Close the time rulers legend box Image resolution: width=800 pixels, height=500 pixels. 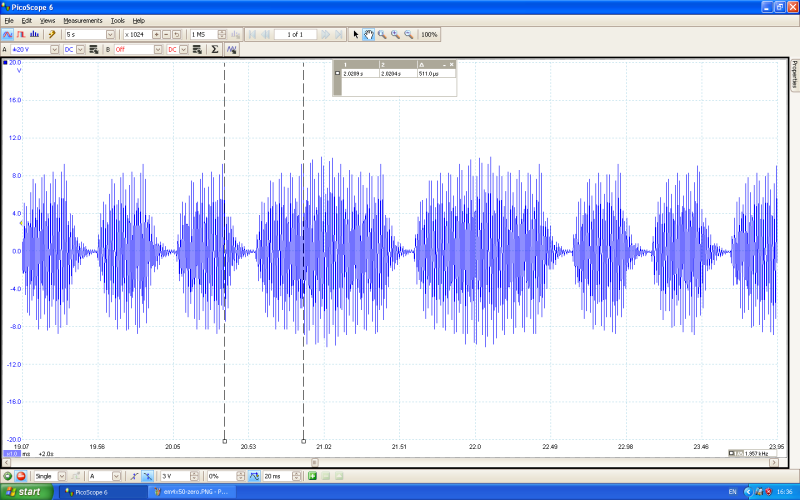click(x=452, y=65)
